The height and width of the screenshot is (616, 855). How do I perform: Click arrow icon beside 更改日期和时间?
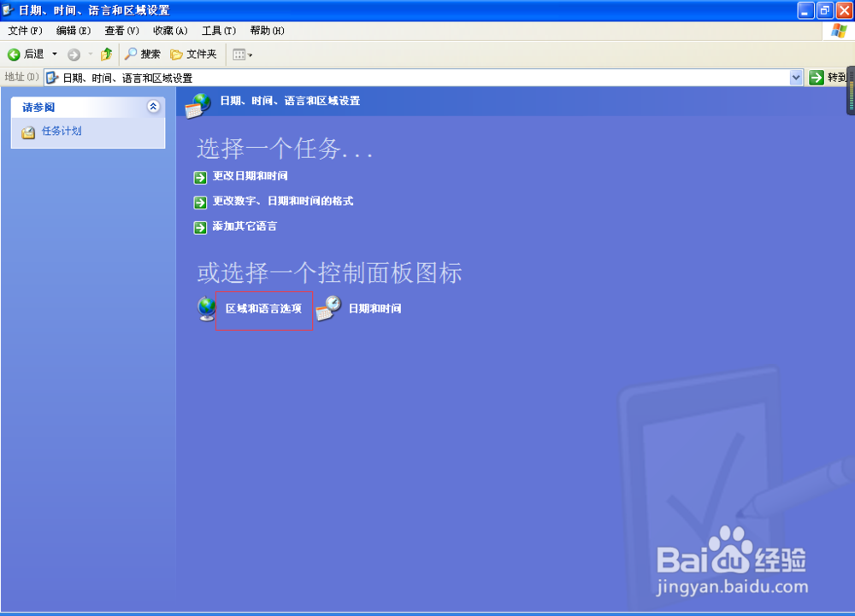pyautogui.click(x=200, y=178)
